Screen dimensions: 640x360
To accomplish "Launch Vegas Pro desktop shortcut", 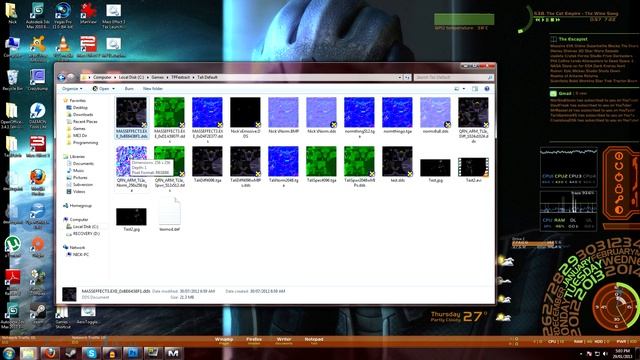I will [62, 13].
